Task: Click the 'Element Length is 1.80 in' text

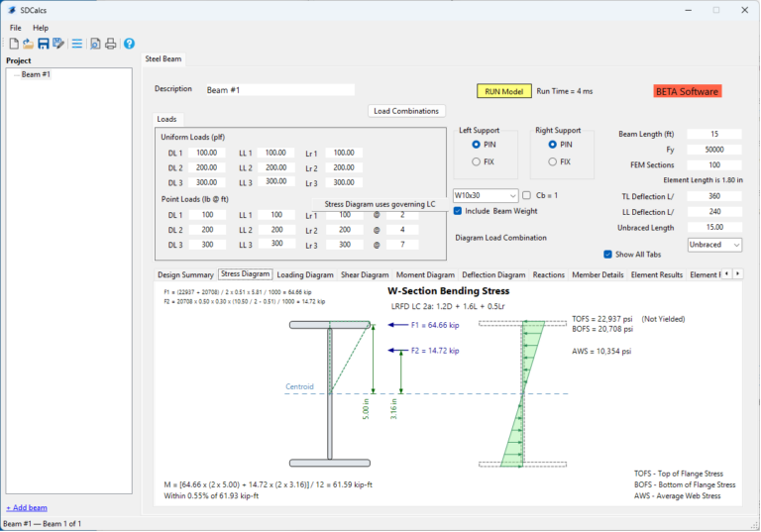Action: [703, 180]
